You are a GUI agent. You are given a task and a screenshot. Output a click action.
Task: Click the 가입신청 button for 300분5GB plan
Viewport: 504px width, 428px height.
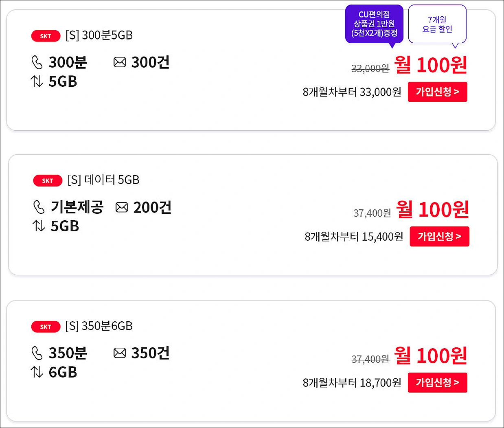437,92
